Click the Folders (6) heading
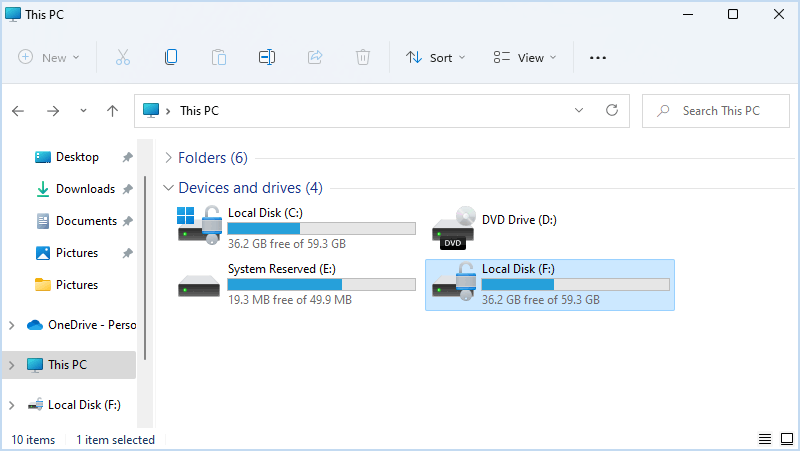800x451 pixels. pos(213,158)
